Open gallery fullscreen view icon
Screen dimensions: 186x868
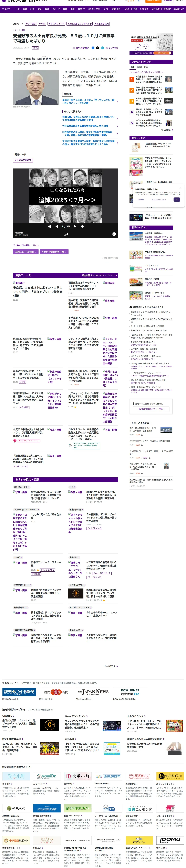[66, 234]
